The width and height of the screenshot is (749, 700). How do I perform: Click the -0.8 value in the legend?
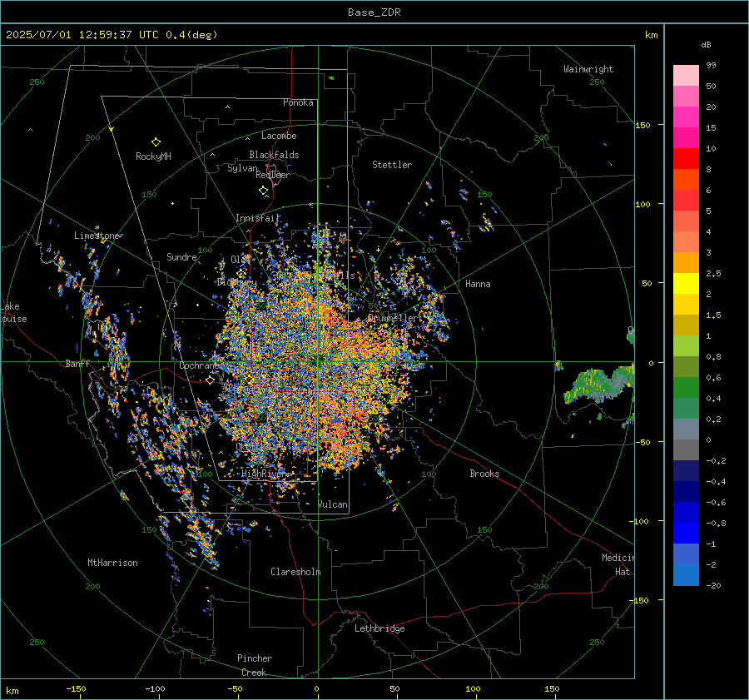click(x=716, y=524)
